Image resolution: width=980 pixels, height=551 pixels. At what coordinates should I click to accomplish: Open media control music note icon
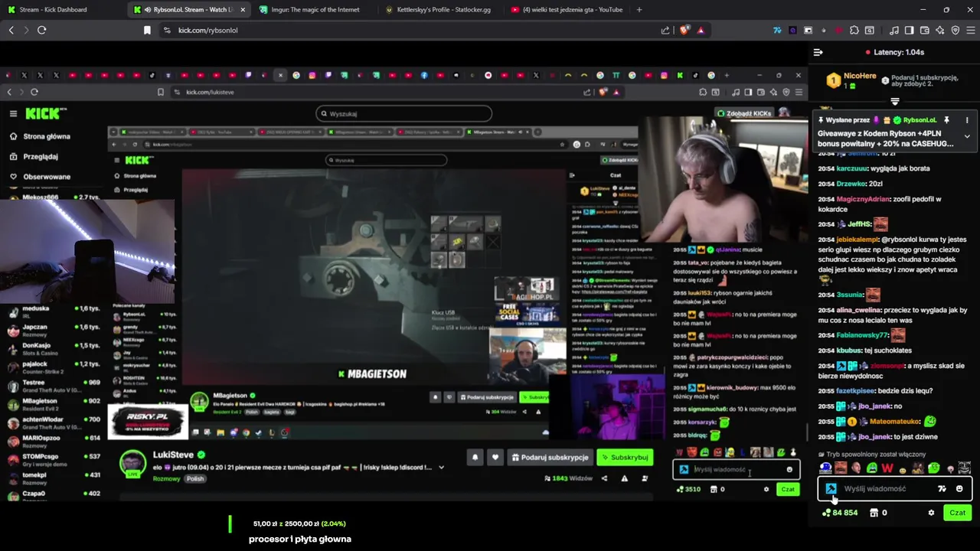pos(894,30)
